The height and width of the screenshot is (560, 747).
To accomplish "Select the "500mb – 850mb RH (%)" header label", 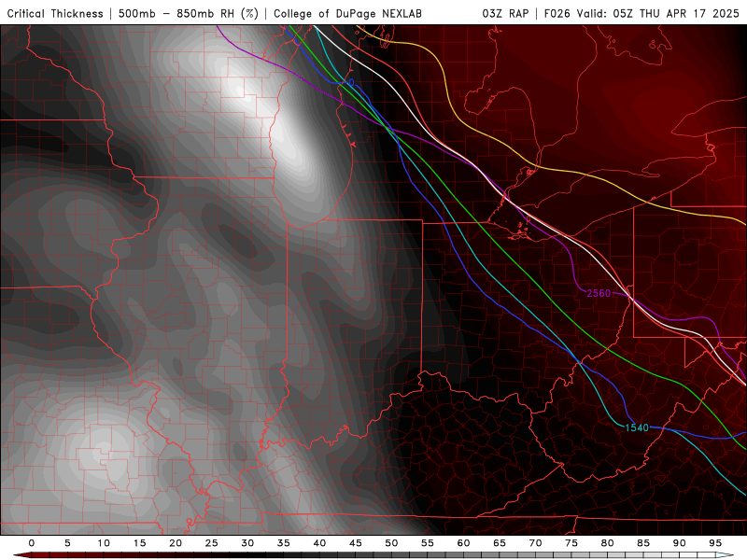I will tap(189, 13).
